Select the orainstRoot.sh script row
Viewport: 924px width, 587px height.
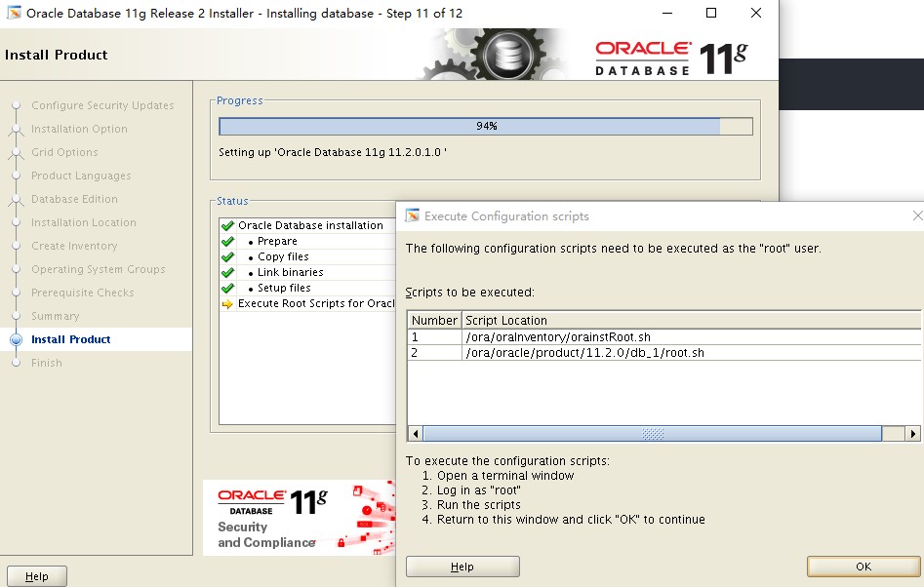point(664,336)
